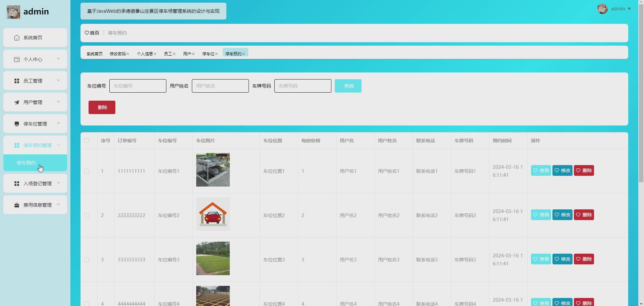Click the paper plane icon beside 用户管理
644x306 pixels.
click(17, 102)
